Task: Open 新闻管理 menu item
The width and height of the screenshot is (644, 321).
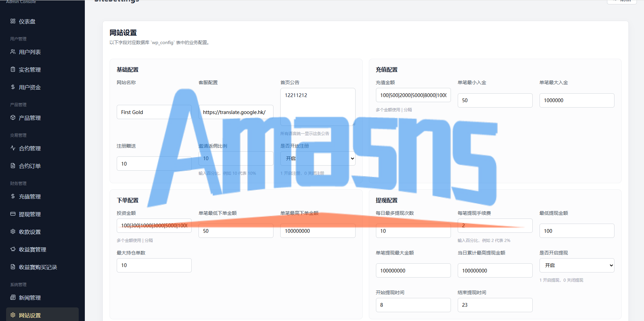Action: (42, 298)
